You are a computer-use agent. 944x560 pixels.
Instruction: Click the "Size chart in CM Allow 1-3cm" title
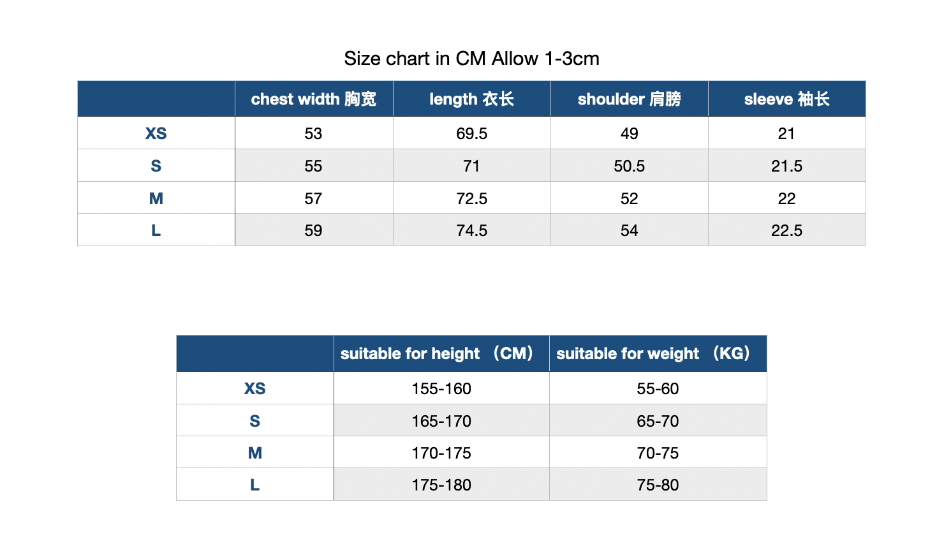(x=471, y=59)
